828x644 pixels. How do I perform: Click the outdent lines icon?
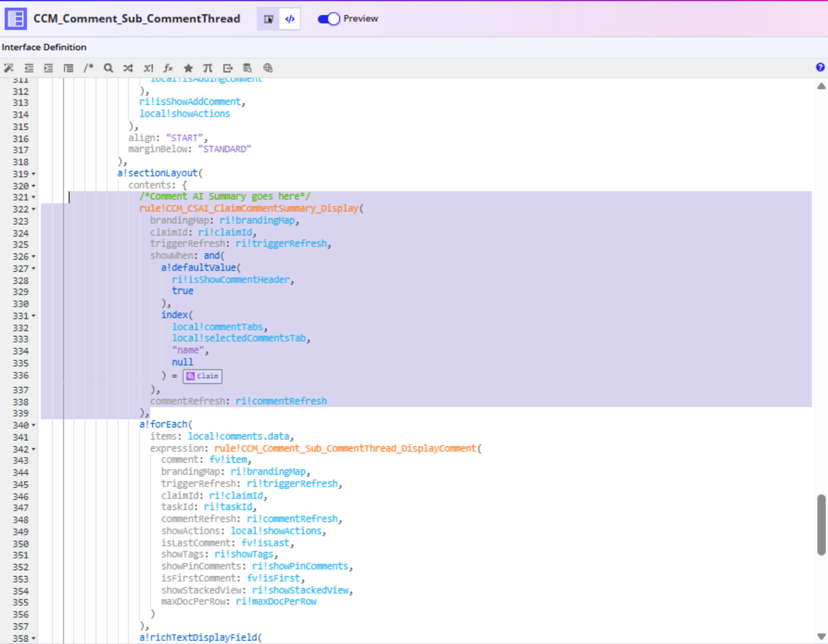pyautogui.click(x=28, y=68)
